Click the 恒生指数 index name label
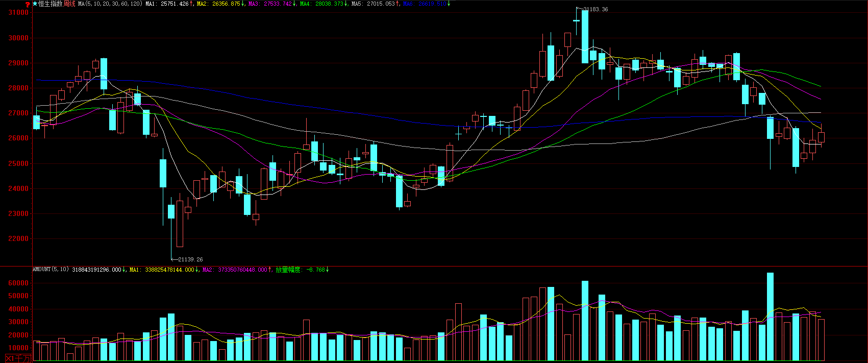Image resolution: width=868 pixels, height=363 pixels. point(50,4)
